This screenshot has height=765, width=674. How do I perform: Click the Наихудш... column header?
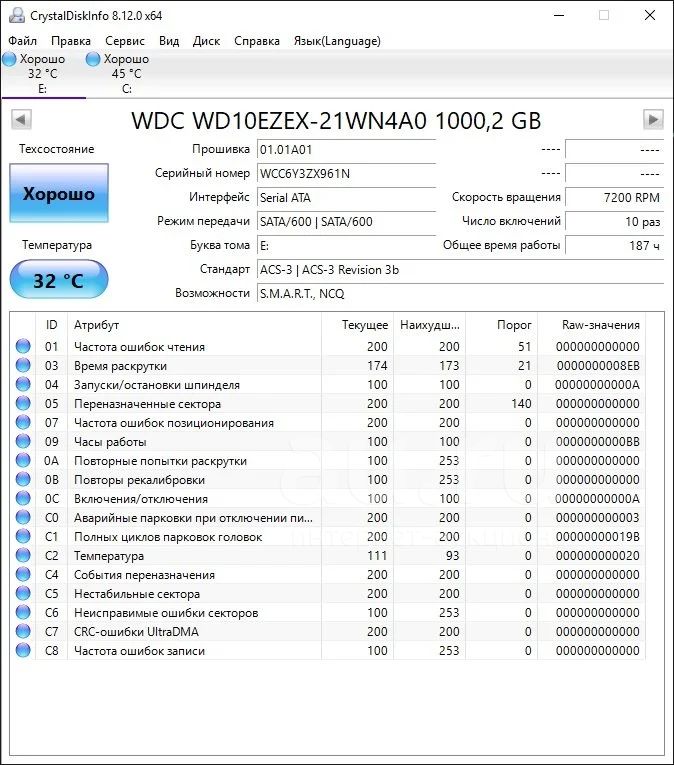coord(429,325)
